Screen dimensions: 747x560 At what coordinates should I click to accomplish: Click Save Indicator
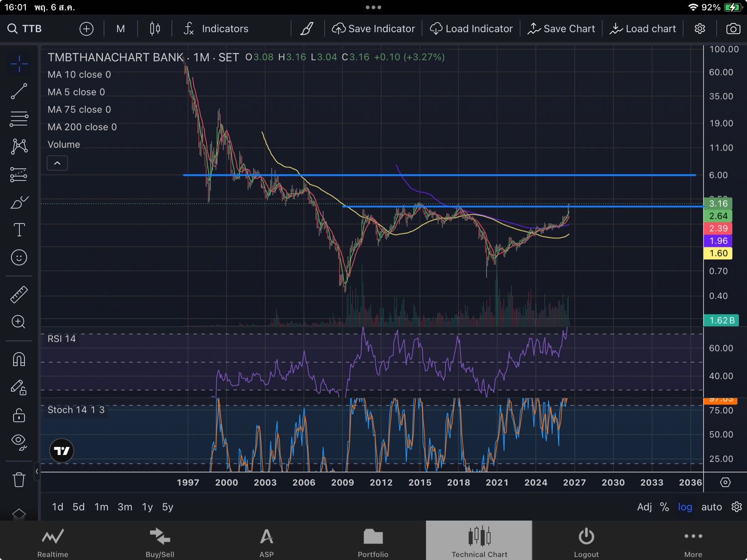373,29
